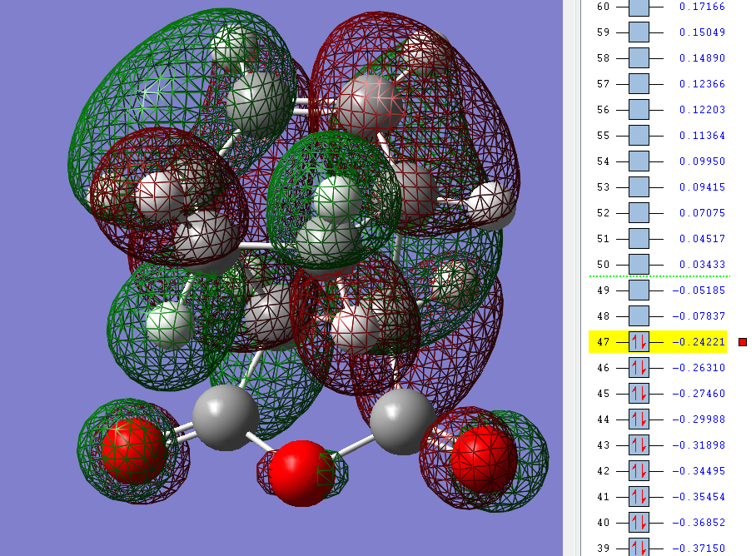Click the right carbonyl red oxygen atom
Screen dimensions: 756x556
[x=484, y=459]
